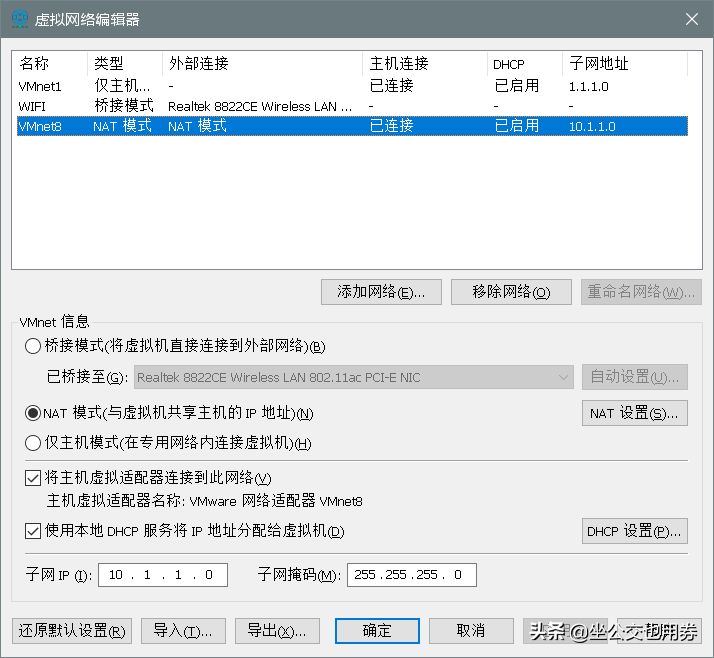The width and height of the screenshot is (714, 658).
Task: Toggle 将主机虚拟适配器连接到此网络 checkbox
Action: 33,478
